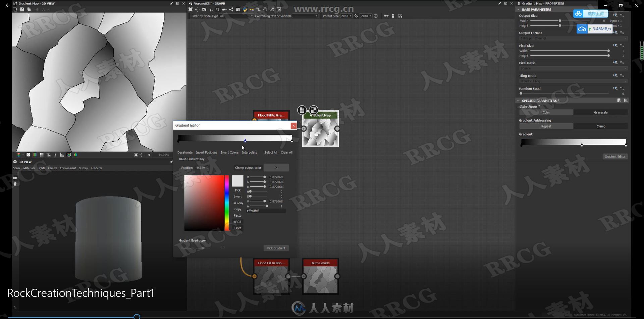The height and width of the screenshot is (319, 644).
Task: Click the Python icon in graph toolbar
Action: pos(245,9)
